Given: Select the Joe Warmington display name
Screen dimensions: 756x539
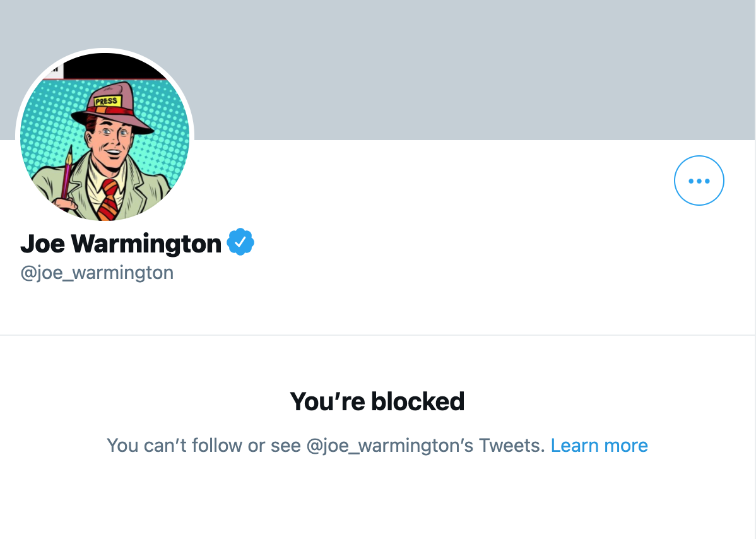Looking at the screenshot, I should [121, 244].
